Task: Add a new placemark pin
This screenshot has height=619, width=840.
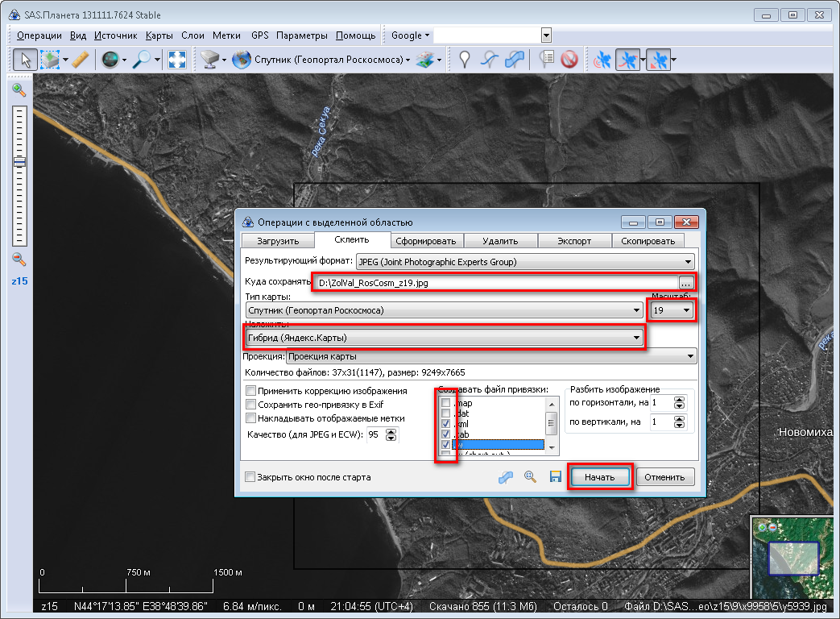Action: pos(465,60)
